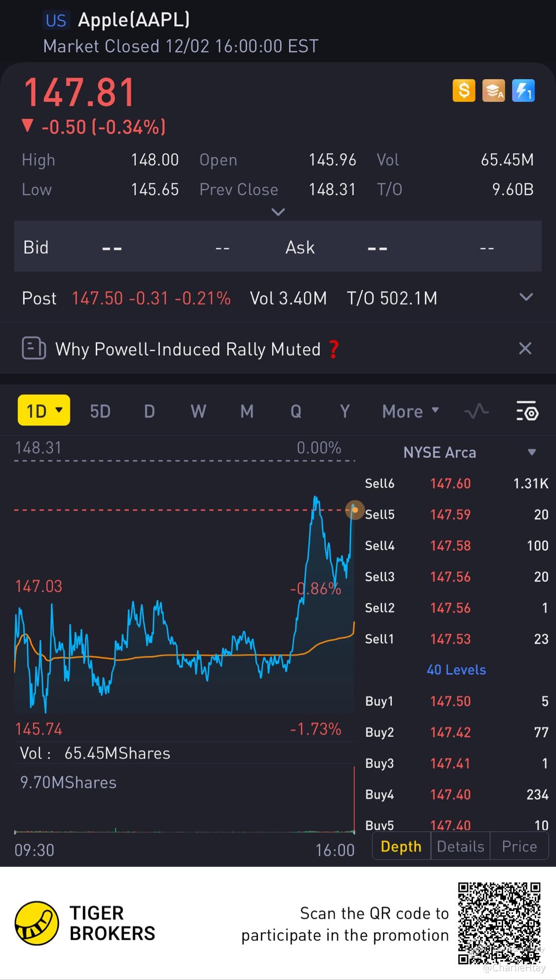
Task: Tap the Ask price field
Action: point(377,248)
